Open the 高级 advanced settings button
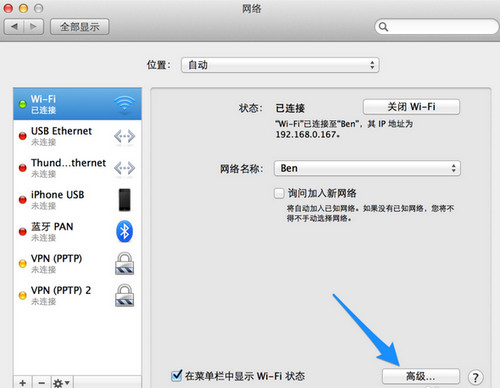This screenshot has height=388, width=500. pyautogui.click(x=421, y=376)
